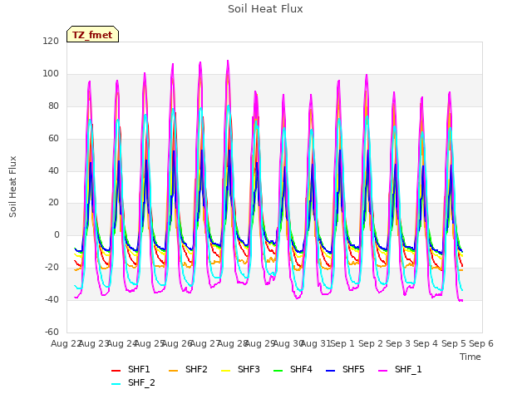Click the -20 y-axis tick value
Image resolution: width=532 pixels, height=399 pixels.
point(52,268)
